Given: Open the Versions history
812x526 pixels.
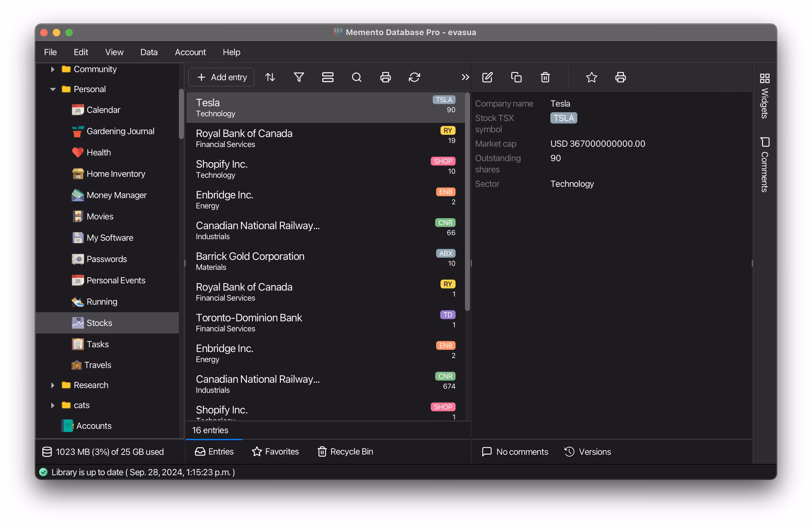Looking at the screenshot, I should click(x=587, y=452).
